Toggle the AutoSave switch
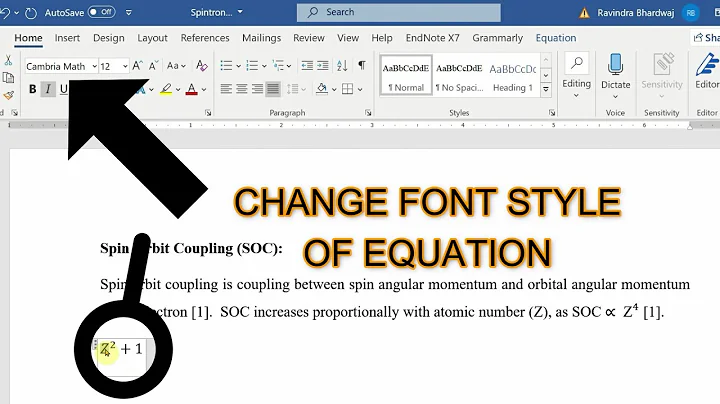 (x=101, y=12)
